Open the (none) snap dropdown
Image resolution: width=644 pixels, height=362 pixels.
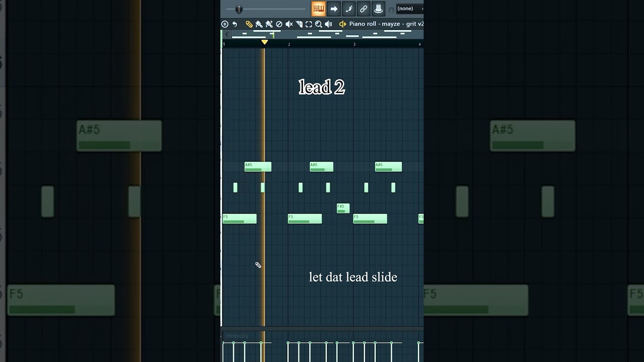tap(410, 9)
